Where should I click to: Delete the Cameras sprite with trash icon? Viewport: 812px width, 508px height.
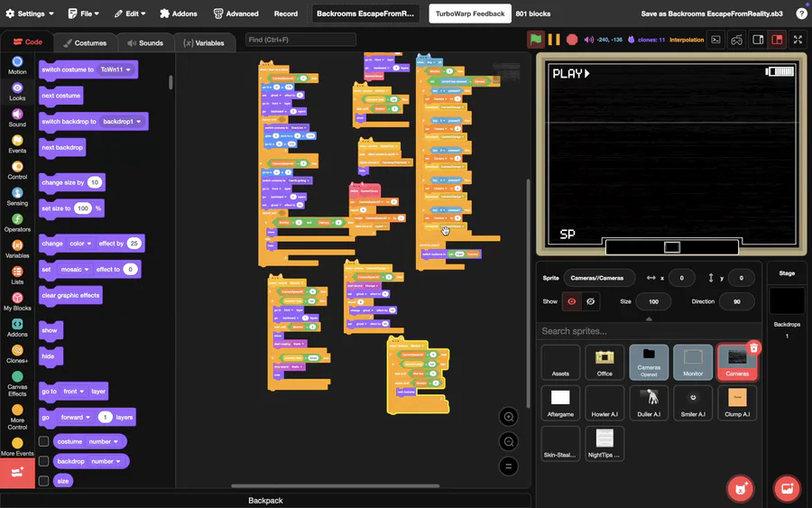754,348
